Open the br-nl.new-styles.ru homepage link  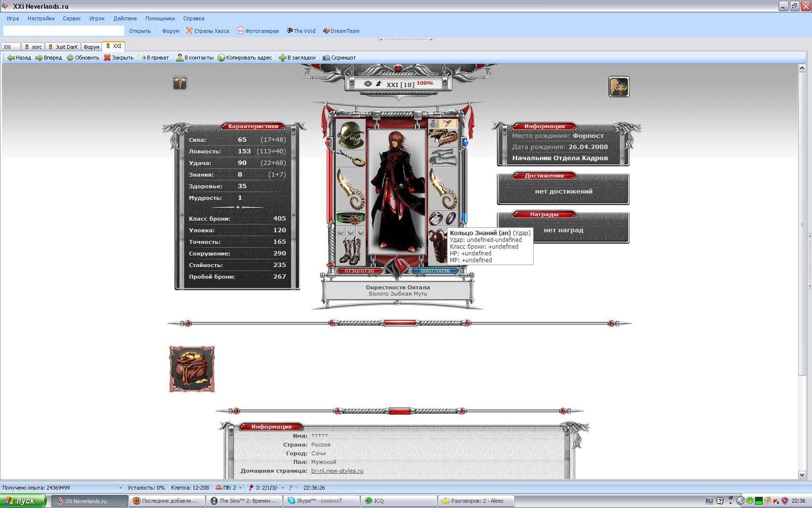click(337, 471)
